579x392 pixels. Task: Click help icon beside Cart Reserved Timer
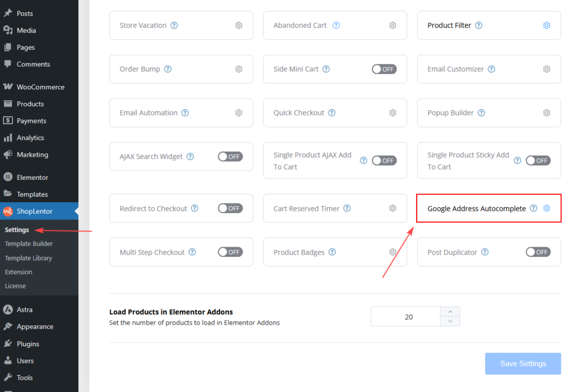click(347, 209)
